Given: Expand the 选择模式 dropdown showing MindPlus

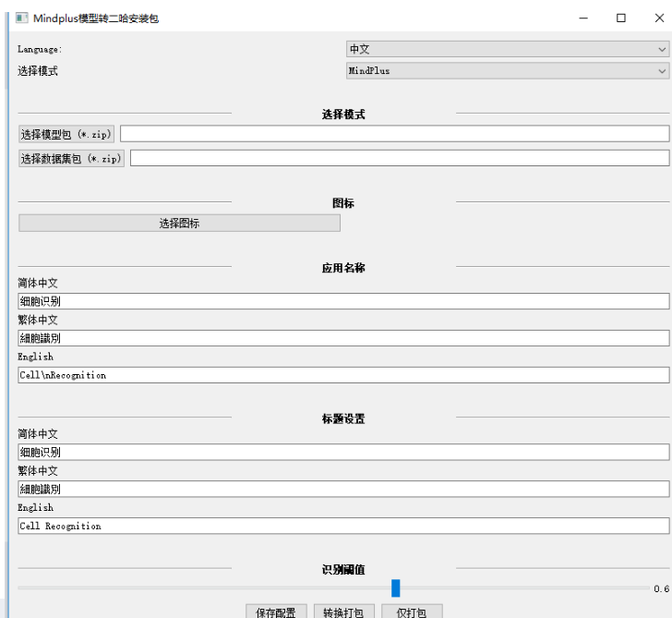Looking at the screenshot, I should (507, 70).
